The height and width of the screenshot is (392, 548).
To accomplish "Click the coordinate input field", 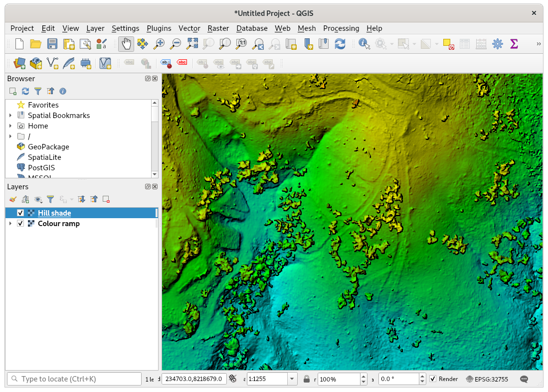I will coord(194,379).
